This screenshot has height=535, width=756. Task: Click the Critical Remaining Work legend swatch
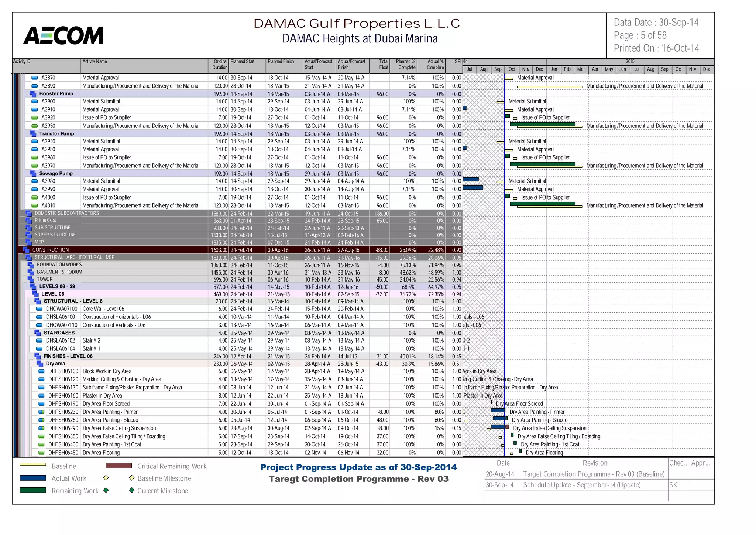click(x=118, y=466)
